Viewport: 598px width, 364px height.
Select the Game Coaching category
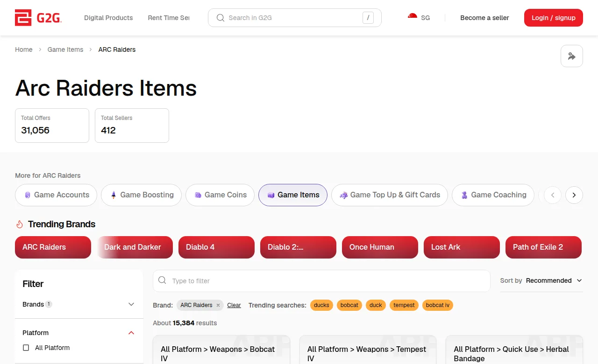[493, 195]
